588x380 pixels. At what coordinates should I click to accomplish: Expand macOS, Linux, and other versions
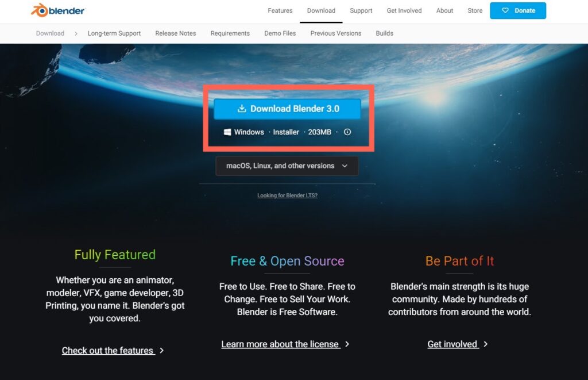click(x=287, y=166)
